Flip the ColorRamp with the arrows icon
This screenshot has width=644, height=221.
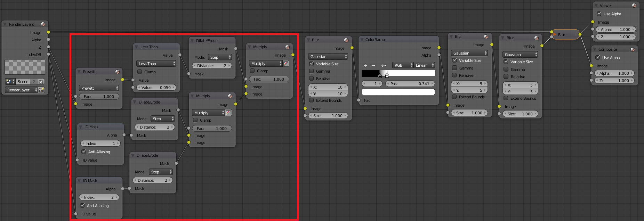click(384, 65)
